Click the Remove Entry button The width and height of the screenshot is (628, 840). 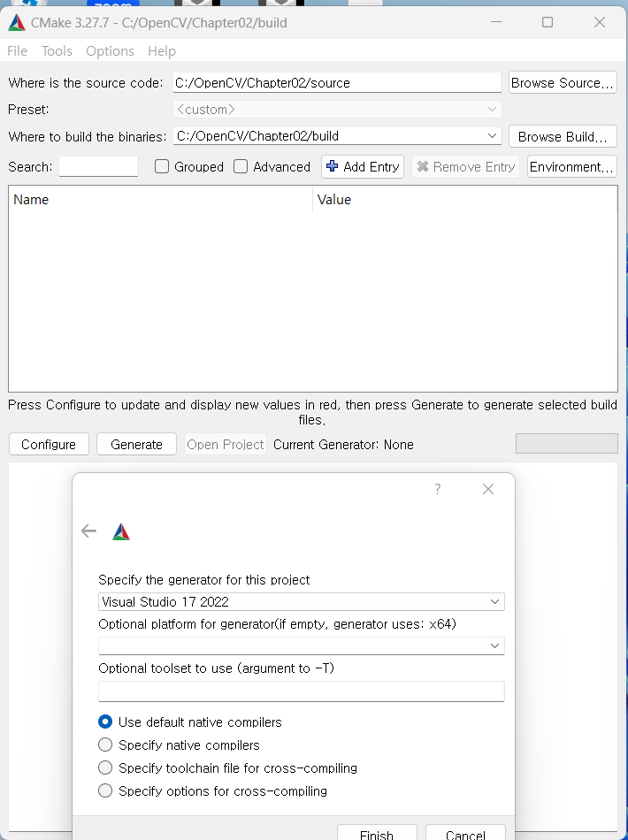465,166
